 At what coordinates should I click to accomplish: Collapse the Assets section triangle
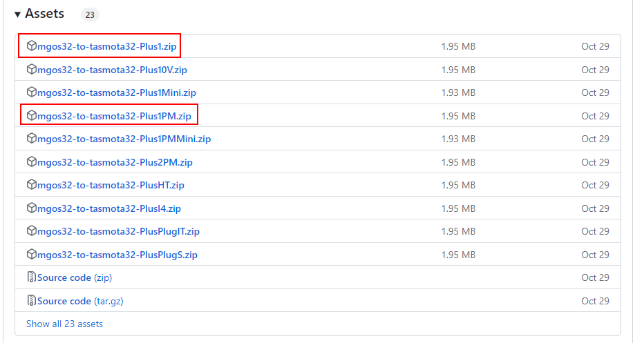click(x=17, y=14)
